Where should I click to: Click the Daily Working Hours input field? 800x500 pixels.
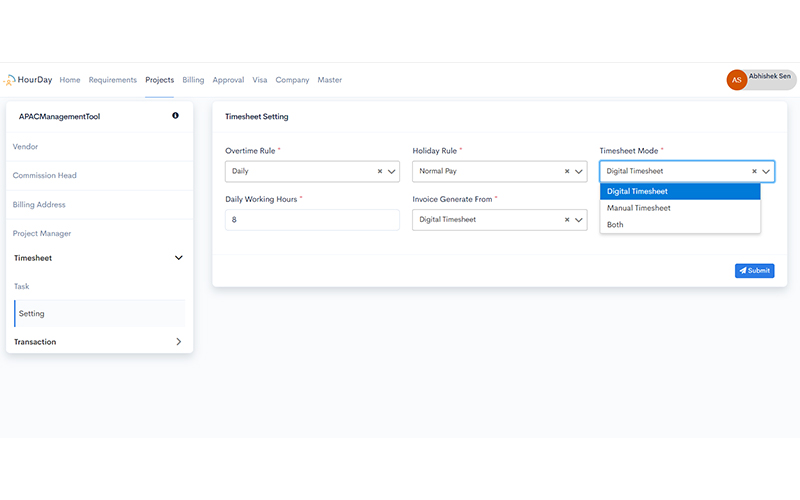coord(312,219)
